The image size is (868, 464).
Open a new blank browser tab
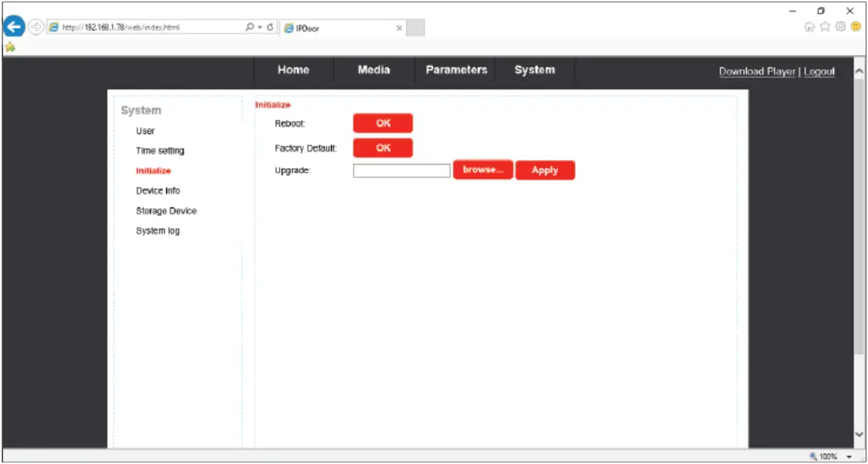coord(415,28)
